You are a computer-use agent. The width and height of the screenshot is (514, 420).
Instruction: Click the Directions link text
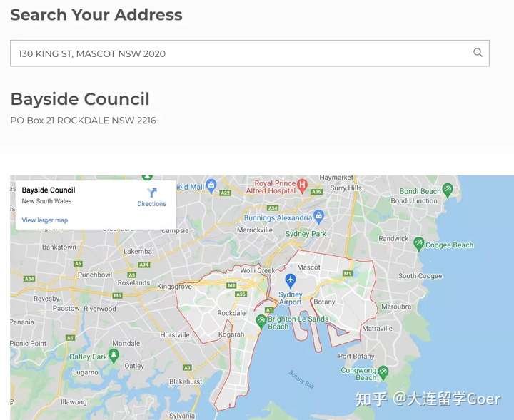pos(151,204)
